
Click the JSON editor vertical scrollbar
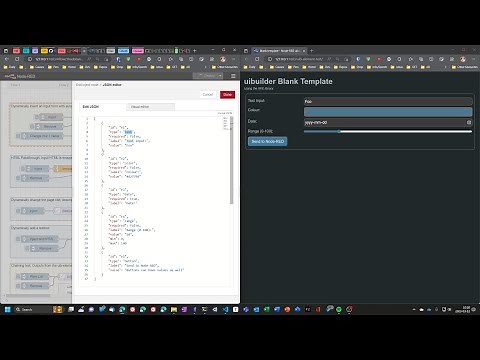[232, 160]
